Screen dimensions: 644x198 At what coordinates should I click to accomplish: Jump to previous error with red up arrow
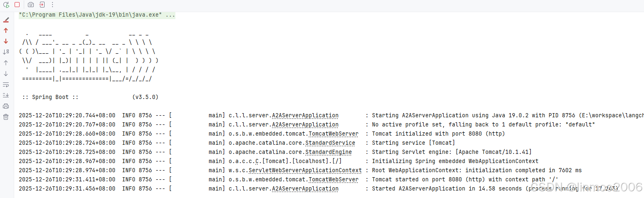point(6,30)
